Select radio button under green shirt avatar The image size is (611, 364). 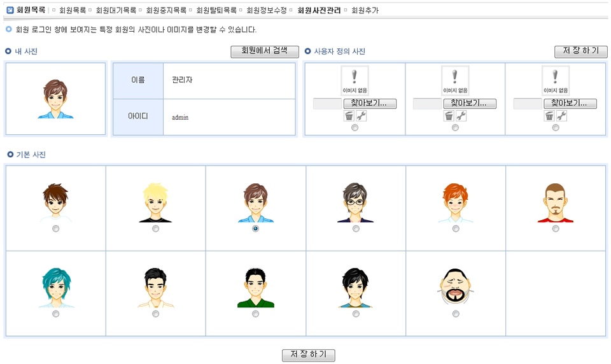tap(256, 314)
